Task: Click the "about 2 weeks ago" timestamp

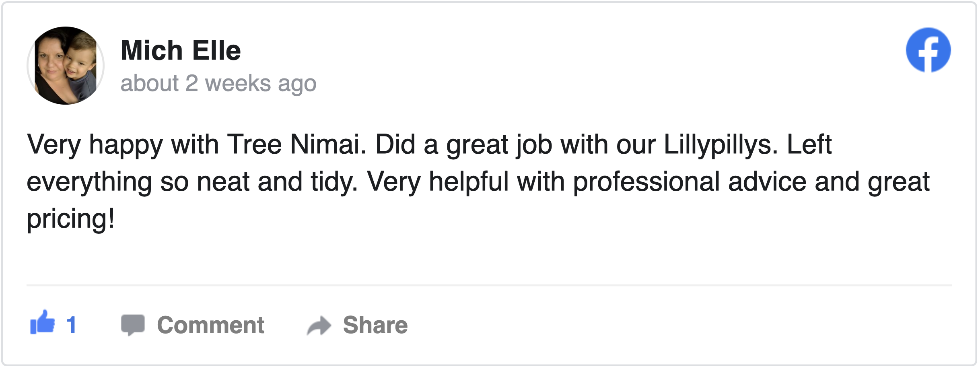Action: pos(218,84)
